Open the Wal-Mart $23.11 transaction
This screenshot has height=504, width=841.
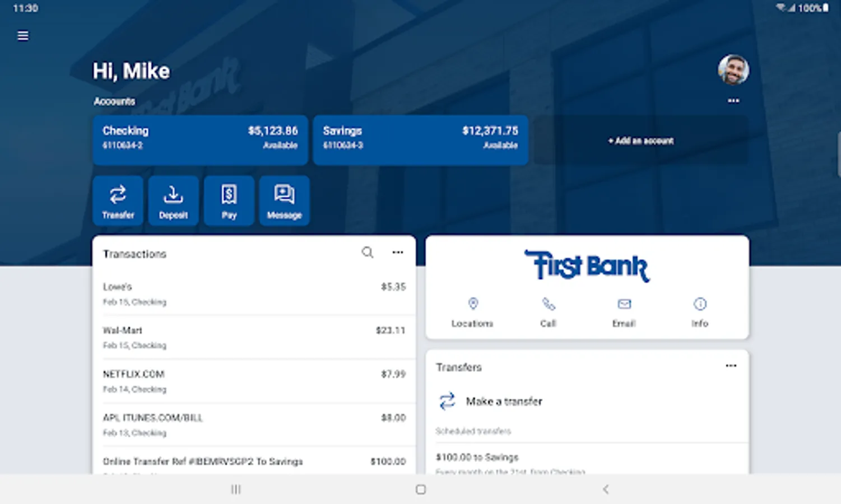(254, 338)
